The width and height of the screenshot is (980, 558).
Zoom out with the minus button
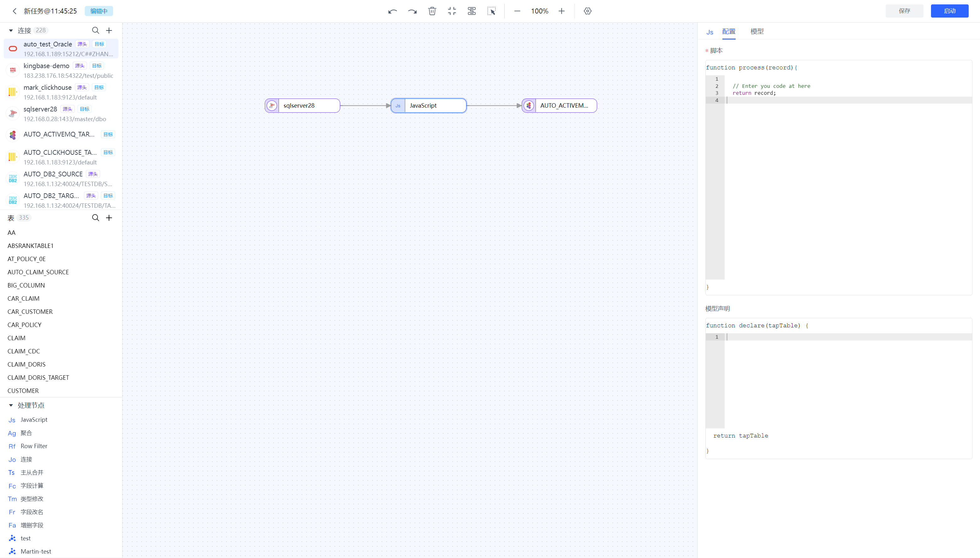click(x=517, y=11)
